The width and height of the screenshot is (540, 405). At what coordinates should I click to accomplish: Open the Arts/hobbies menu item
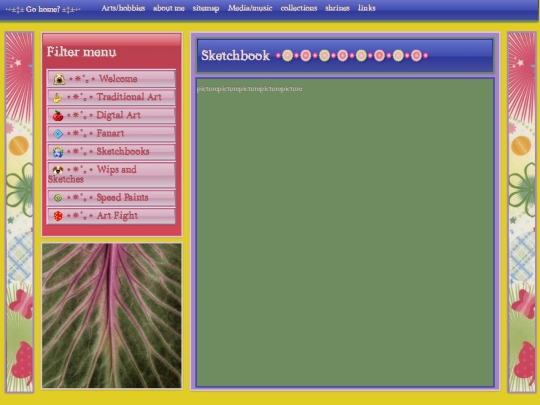[123, 8]
